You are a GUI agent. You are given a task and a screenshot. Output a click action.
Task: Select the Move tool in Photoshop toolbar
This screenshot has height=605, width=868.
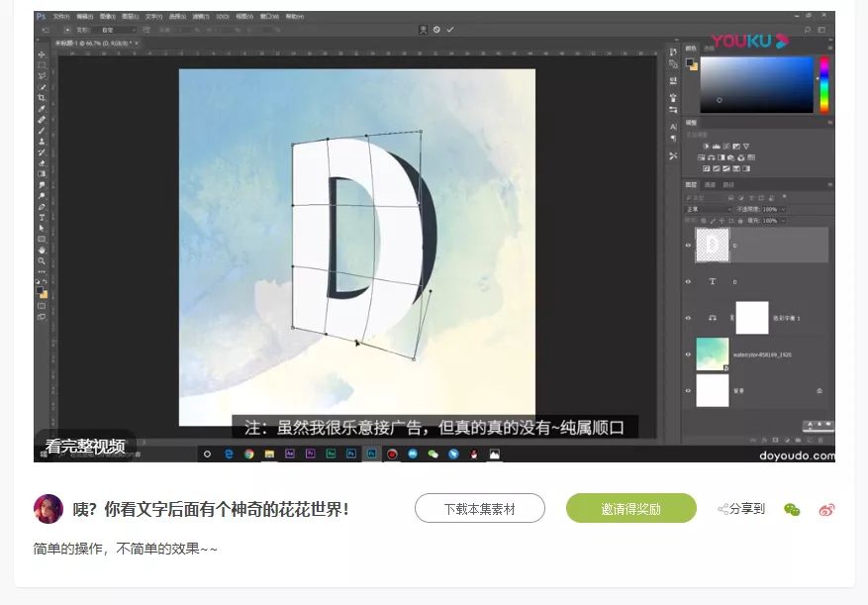point(42,54)
